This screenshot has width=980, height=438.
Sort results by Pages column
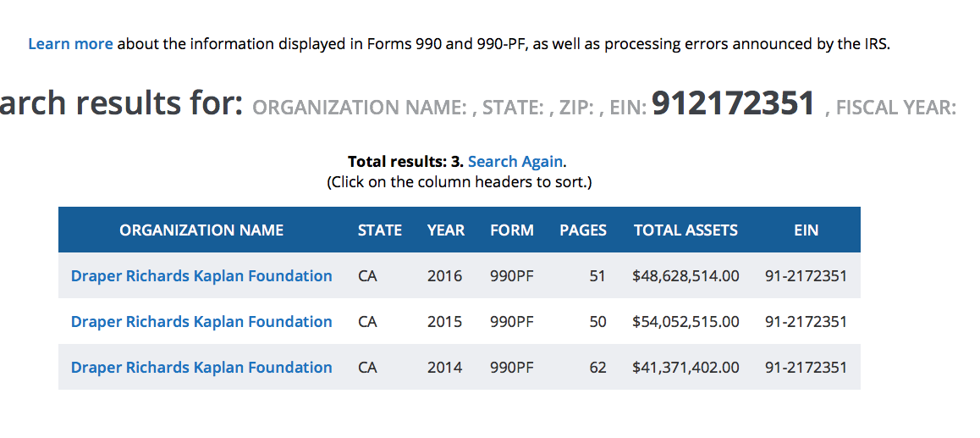tap(583, 230)
